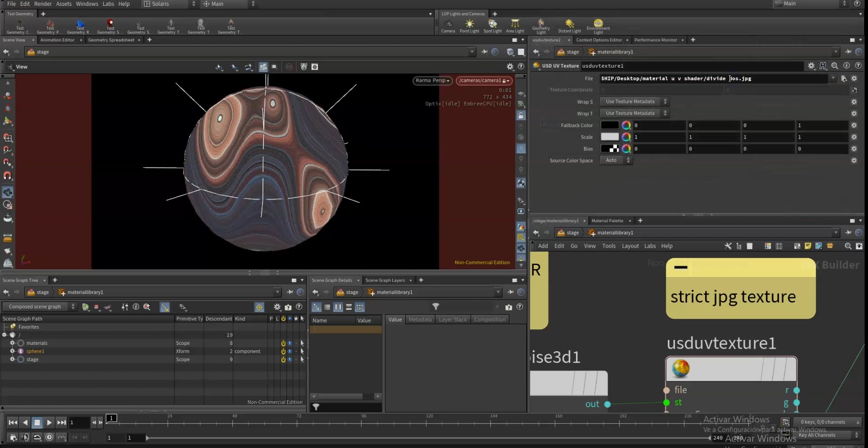Expand the sphere1 tree item

(13, 351)
